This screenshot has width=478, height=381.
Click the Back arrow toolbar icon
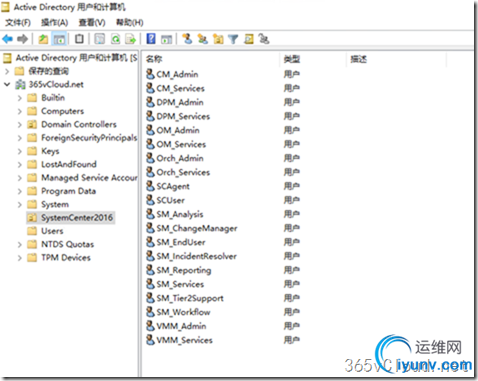pyautogui.click(x=7, y=39)
